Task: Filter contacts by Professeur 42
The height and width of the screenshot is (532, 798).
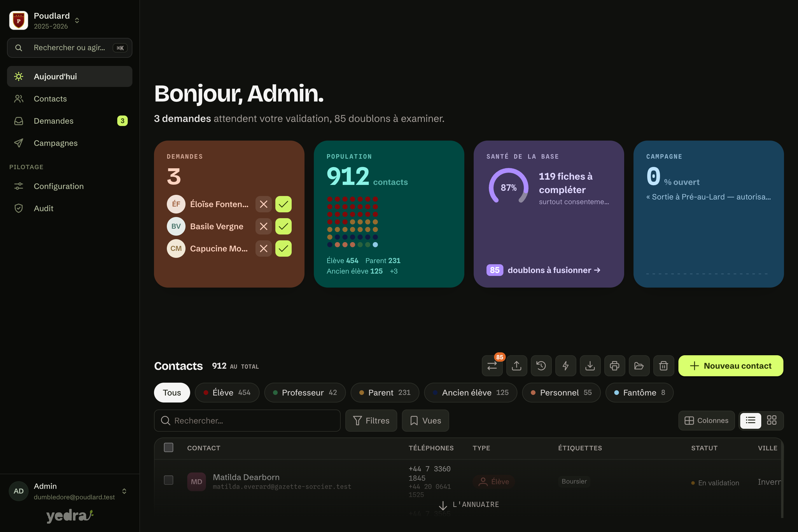Action: pyautogui.click(x=305, y=393)
